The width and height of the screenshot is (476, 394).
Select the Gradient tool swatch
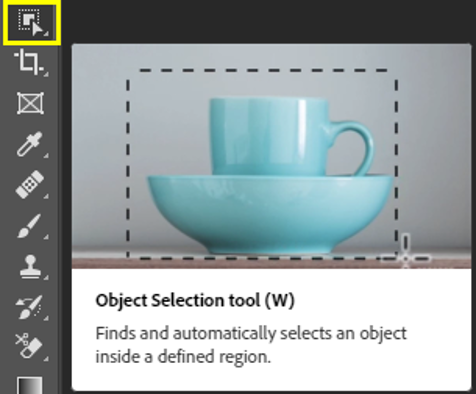(x=30, y=386)
